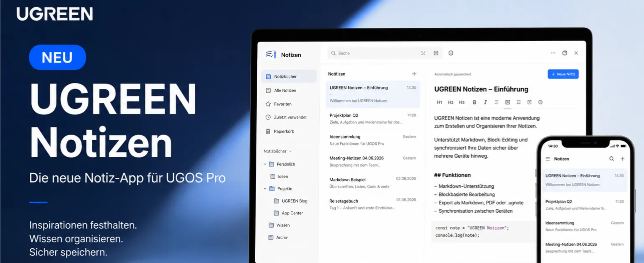Viewport: 644px width, 263px height.
Task: Collapse the Persönlich notebook folder
Action: point(265,164)
